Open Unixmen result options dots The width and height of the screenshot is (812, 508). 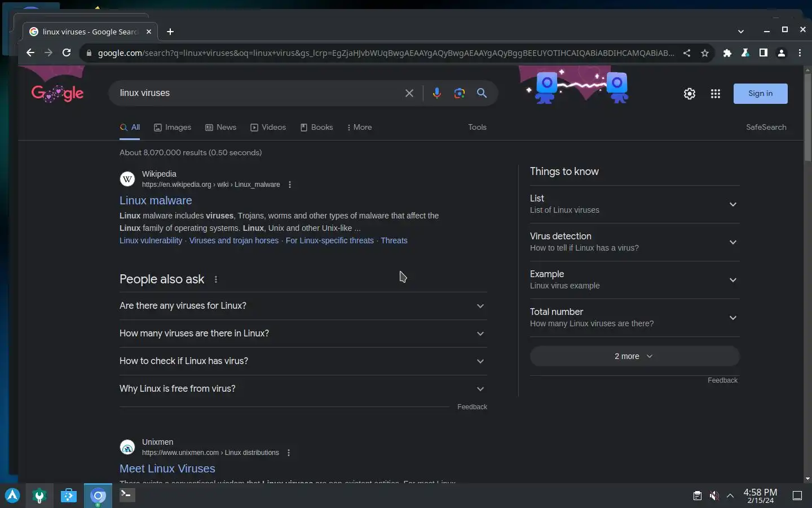click(x=289, y=453)
